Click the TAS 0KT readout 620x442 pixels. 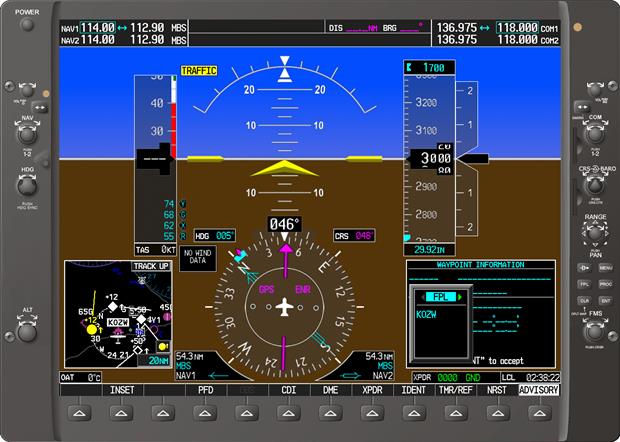coord(155,250)
